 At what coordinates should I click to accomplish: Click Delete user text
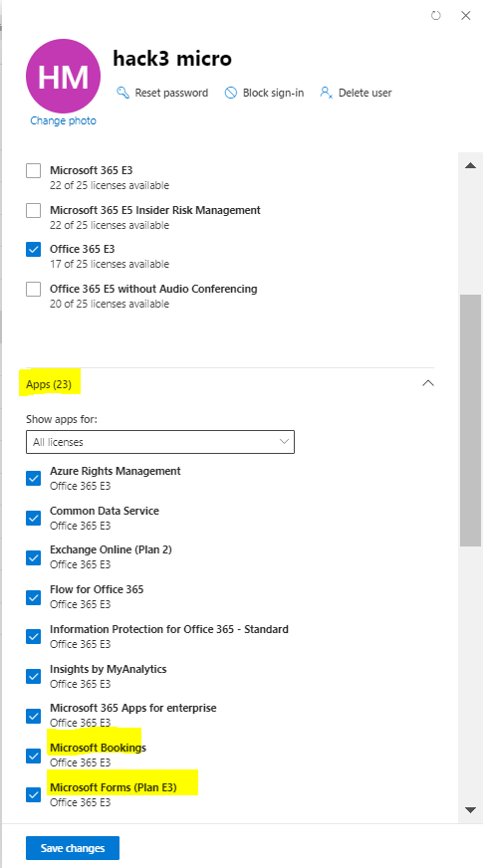pos(365,93)
